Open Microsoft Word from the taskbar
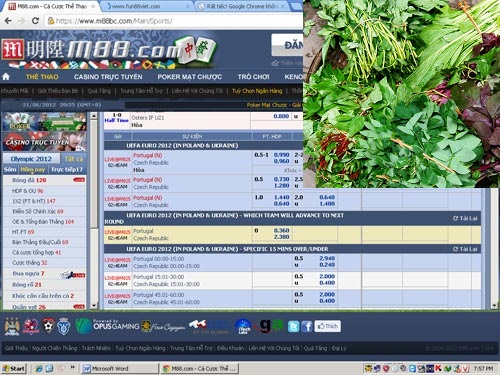The image size is (500, 375). point(120,368)
